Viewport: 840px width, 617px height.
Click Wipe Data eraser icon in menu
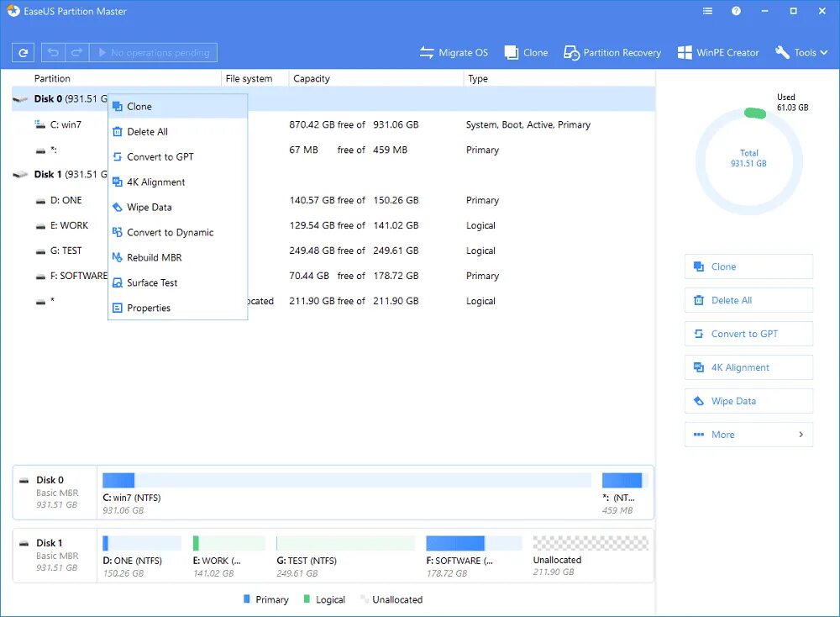pyautogui.click(x=118, y=207)
